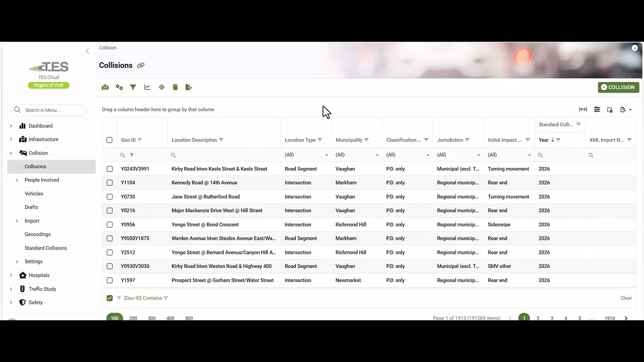Collapse the sidebar with the chevron
The width and height of the screenshot is (644, 362).
pyautogui.click(x=87, y=51)
